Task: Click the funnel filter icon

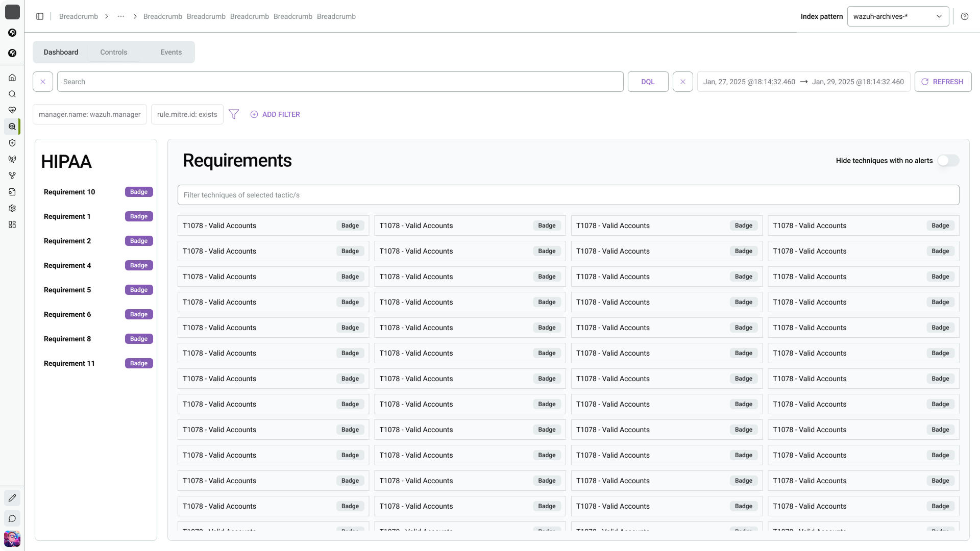Action: (234, 114)
